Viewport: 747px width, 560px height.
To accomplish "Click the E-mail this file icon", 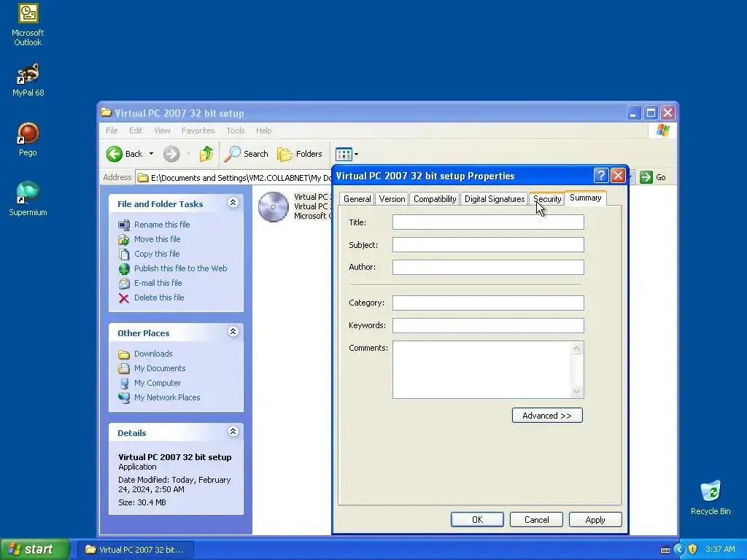I will coord(124,284).
